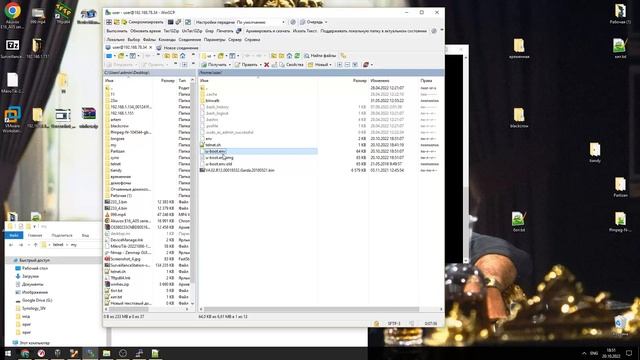Open the Windows Start menu

pos(8,353)
